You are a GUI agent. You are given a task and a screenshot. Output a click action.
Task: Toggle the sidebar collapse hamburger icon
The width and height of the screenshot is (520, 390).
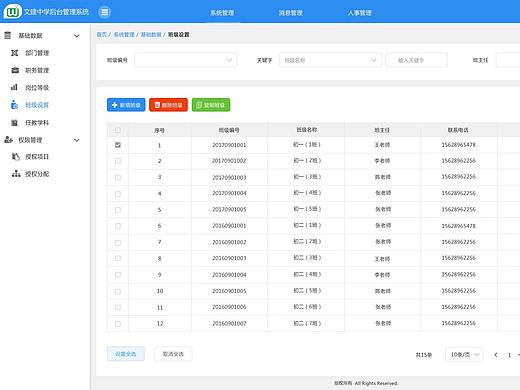105,12
